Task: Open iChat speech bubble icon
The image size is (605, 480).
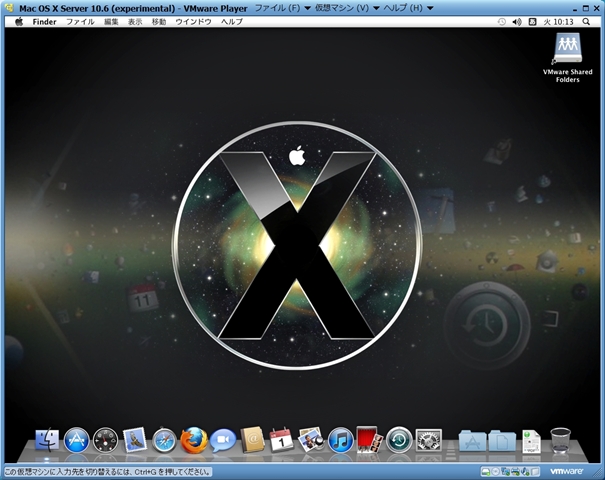Action: (x=223, y=440)
